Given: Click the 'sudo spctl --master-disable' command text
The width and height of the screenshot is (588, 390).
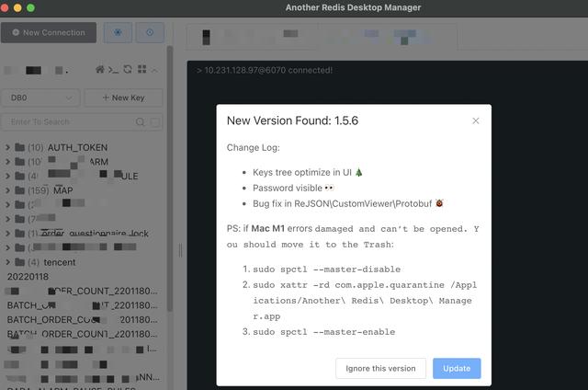Looking at the screenshot, I should pyautogui.click(x=327, y=270).
